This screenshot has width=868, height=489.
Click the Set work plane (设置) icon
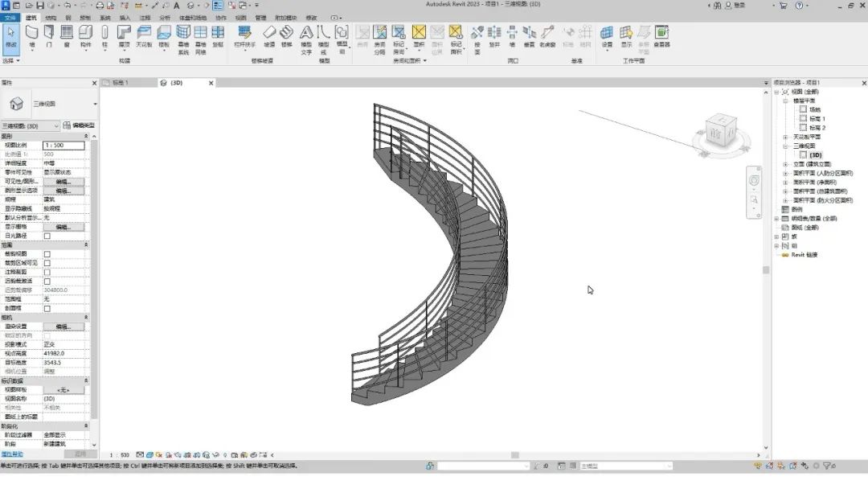coord(607,36)
